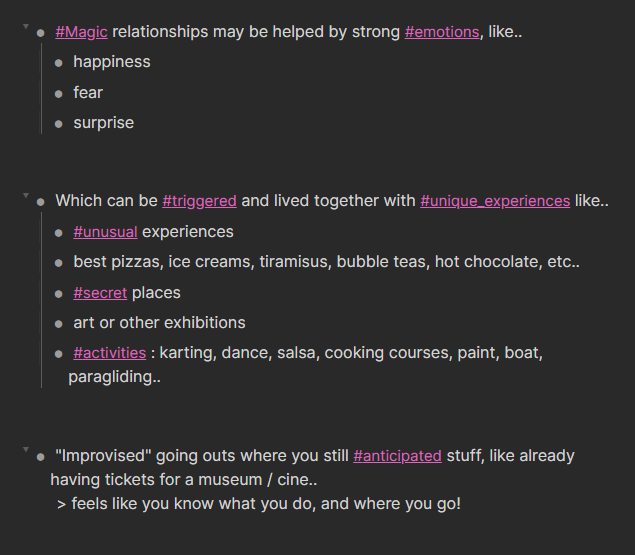This screenshot has width=635, height=555.
Task: Click the bullet dot of 'fear'
Action: coord(59,94)
